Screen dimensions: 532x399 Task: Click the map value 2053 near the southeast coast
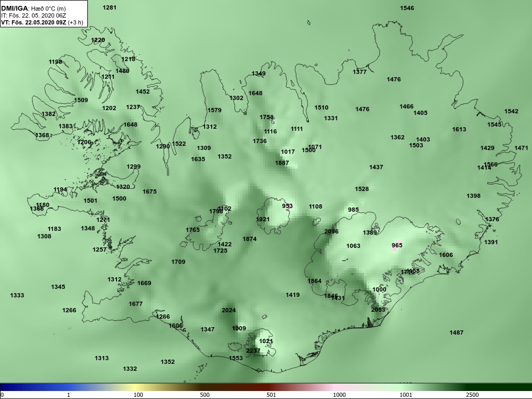tap(378, 310)
